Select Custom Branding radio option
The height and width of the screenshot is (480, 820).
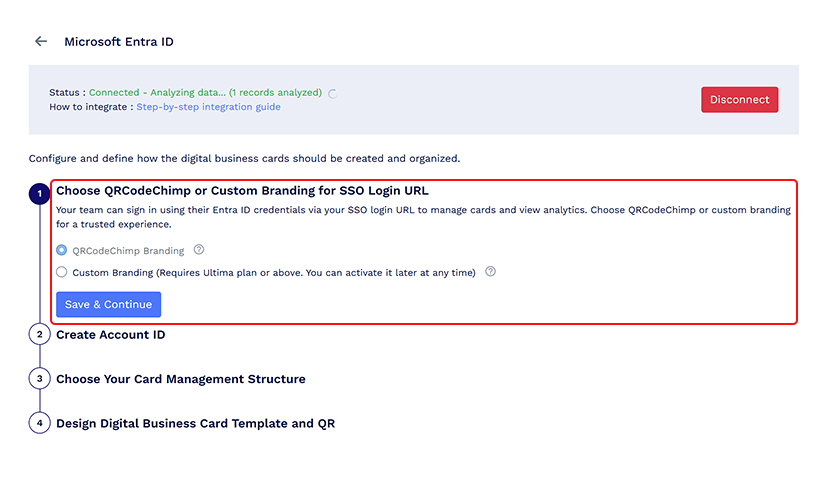[x=62, y=272]
